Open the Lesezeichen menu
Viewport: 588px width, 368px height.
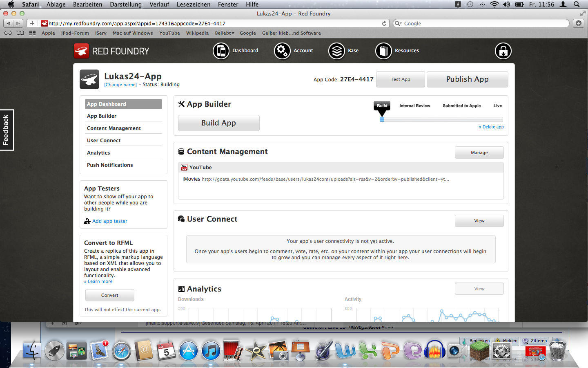pyautogui.click(x=193, y=4)
